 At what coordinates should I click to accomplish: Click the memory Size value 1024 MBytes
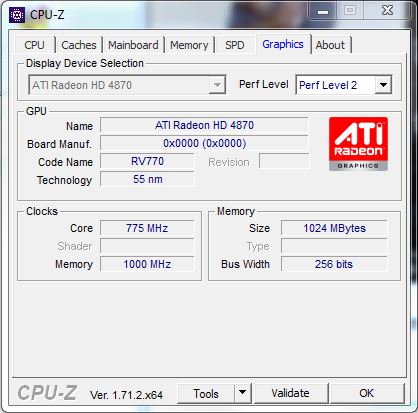(334, 228)
